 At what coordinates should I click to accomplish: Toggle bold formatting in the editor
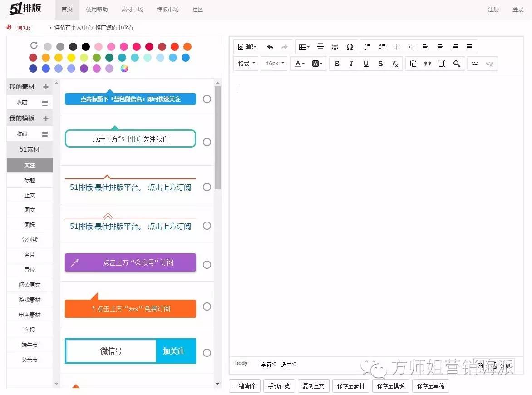point(337,64)
